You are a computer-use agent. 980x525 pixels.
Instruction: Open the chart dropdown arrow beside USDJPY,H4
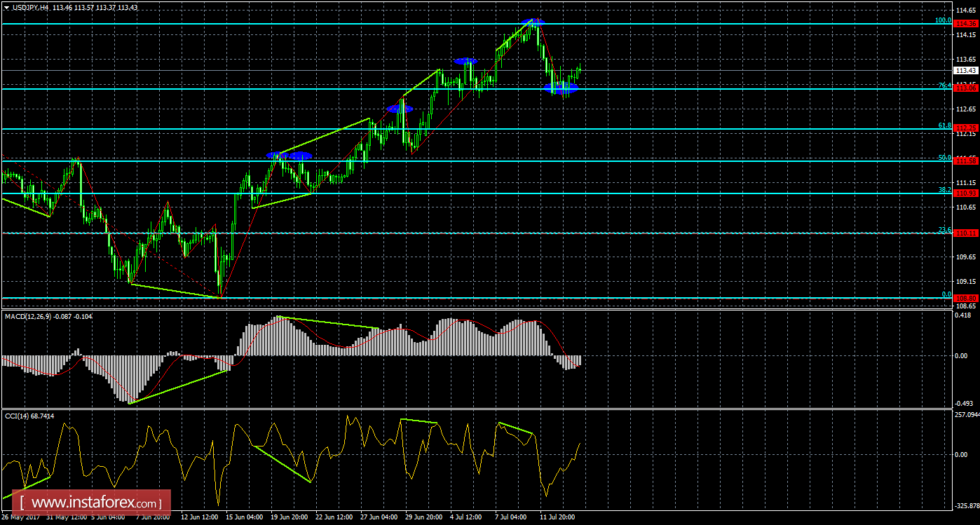pos(6,7)
